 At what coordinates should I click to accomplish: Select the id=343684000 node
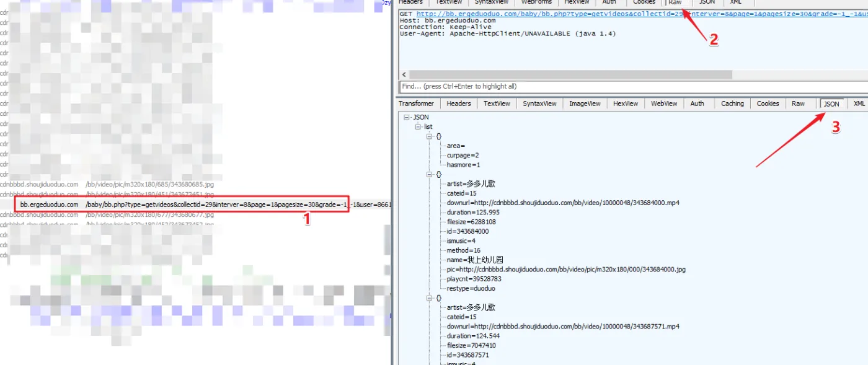[x=467, y=231]
